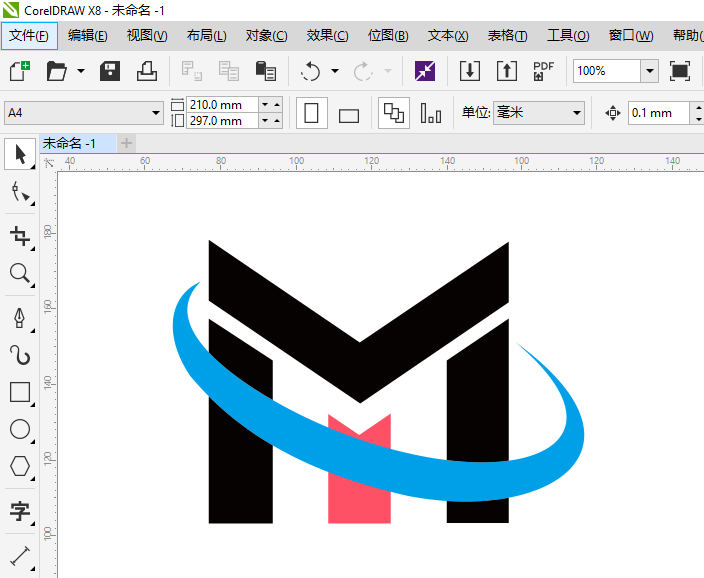Switch to the 未命名 -1 document tab
The image size is (704, 578).
[77, 143]
